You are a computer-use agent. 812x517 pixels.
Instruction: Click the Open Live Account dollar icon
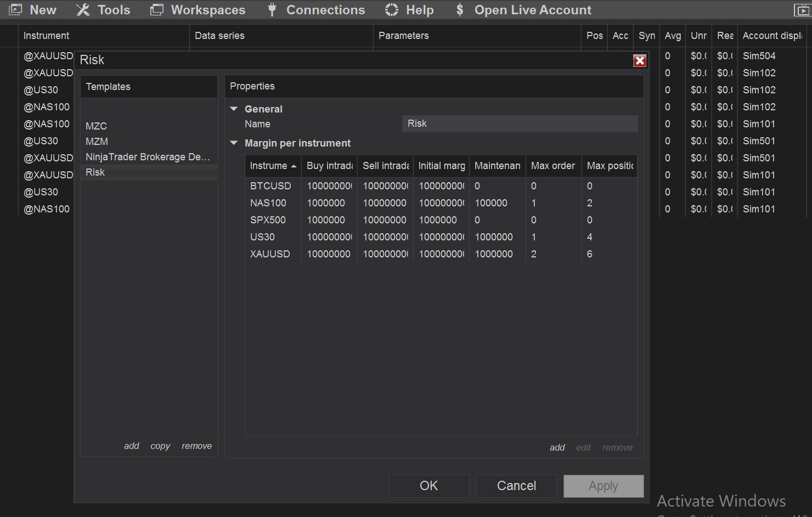(460, 10)
